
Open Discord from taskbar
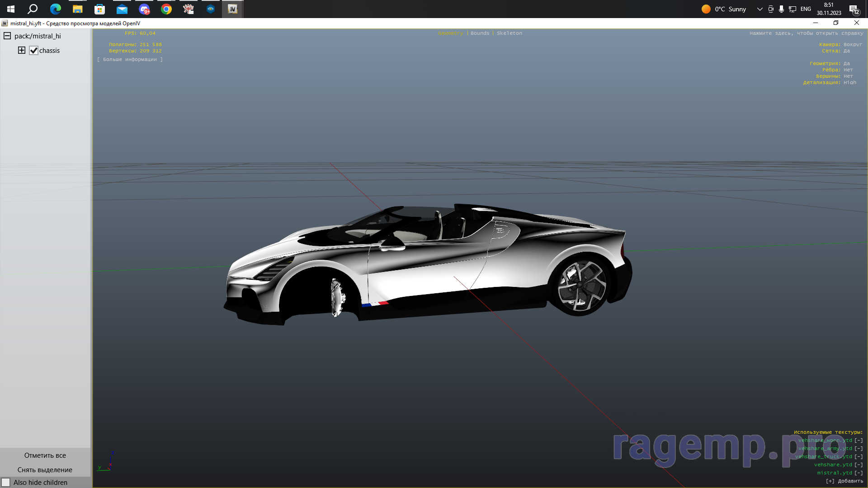click(144, 9)
